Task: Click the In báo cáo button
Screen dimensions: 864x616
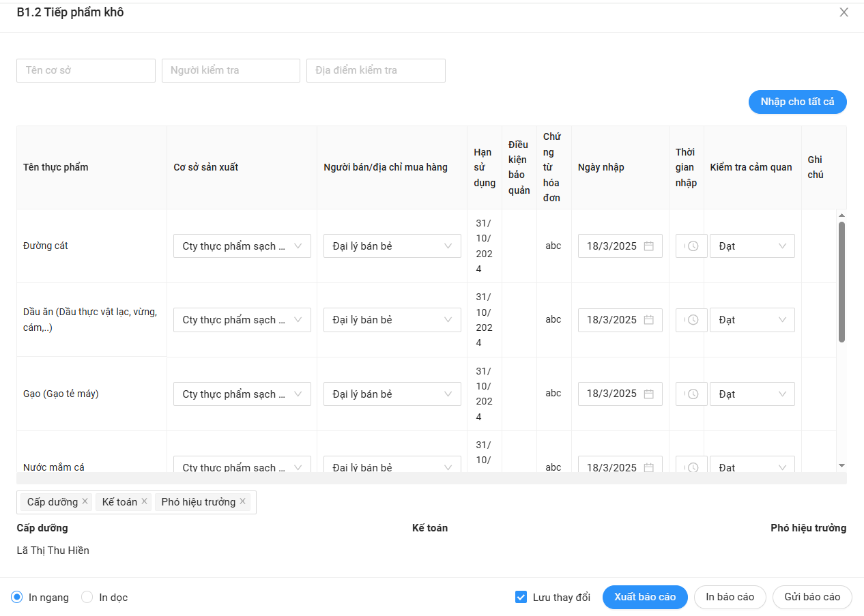Action: point(730,597)
